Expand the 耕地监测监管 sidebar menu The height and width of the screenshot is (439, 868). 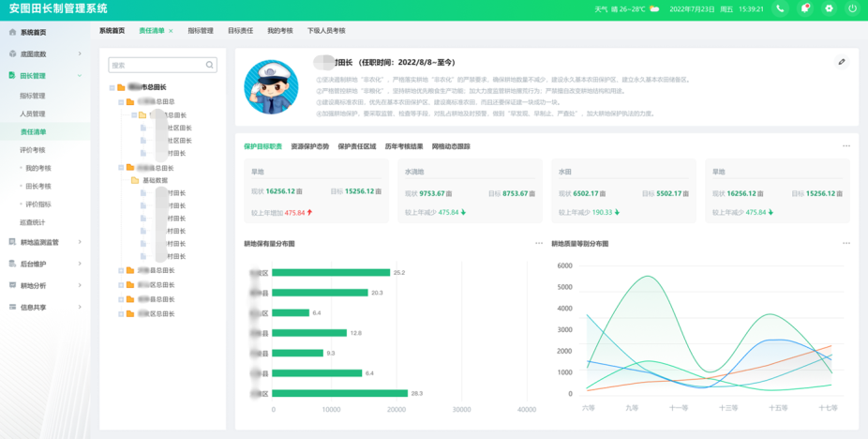tap(80, 242)
